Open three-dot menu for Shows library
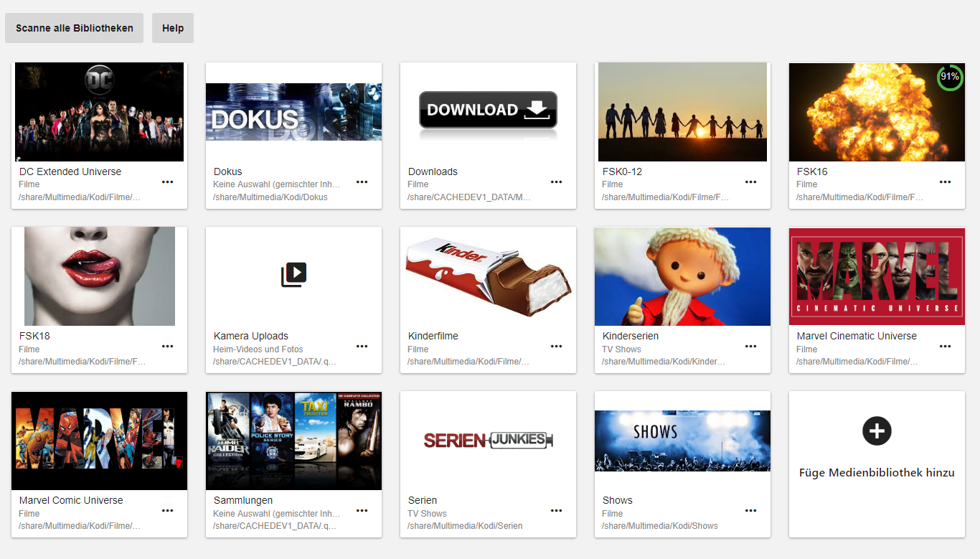This screenshot has height=559, width=980. pyautogui.click(x=750, y=511)
